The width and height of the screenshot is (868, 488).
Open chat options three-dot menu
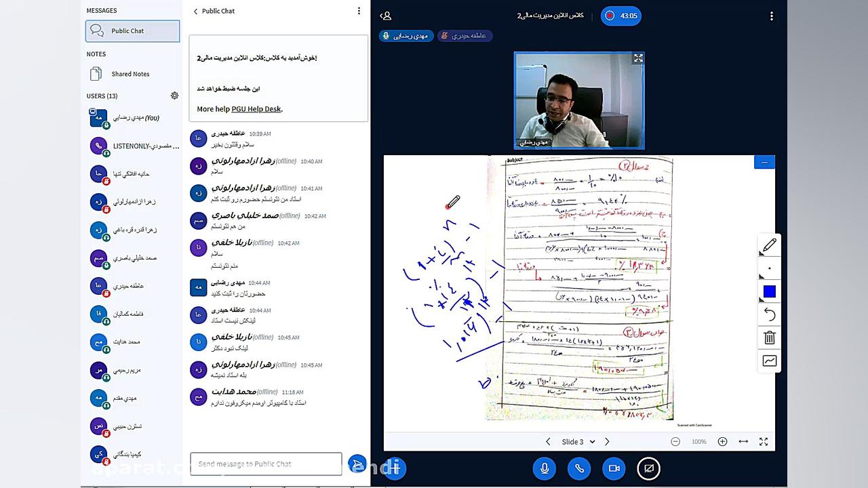(x=359, y=11)
